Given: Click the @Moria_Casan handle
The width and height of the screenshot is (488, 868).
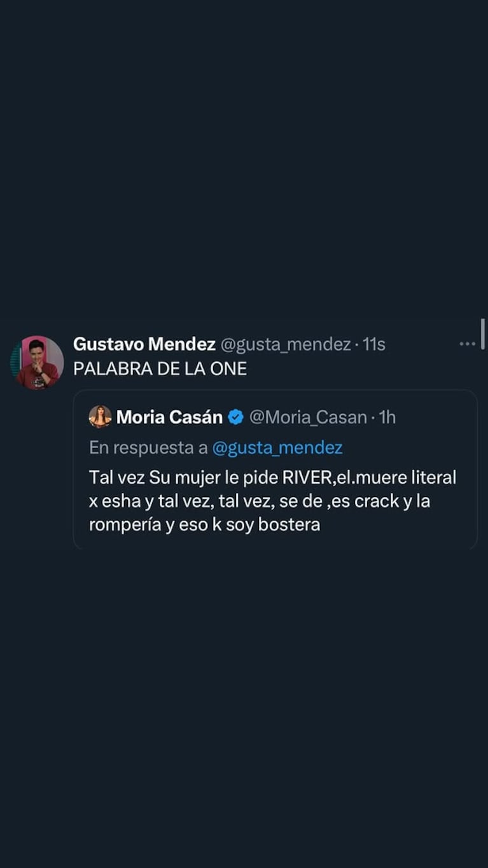Looking at the screenshot, I should tap(308, 417).
